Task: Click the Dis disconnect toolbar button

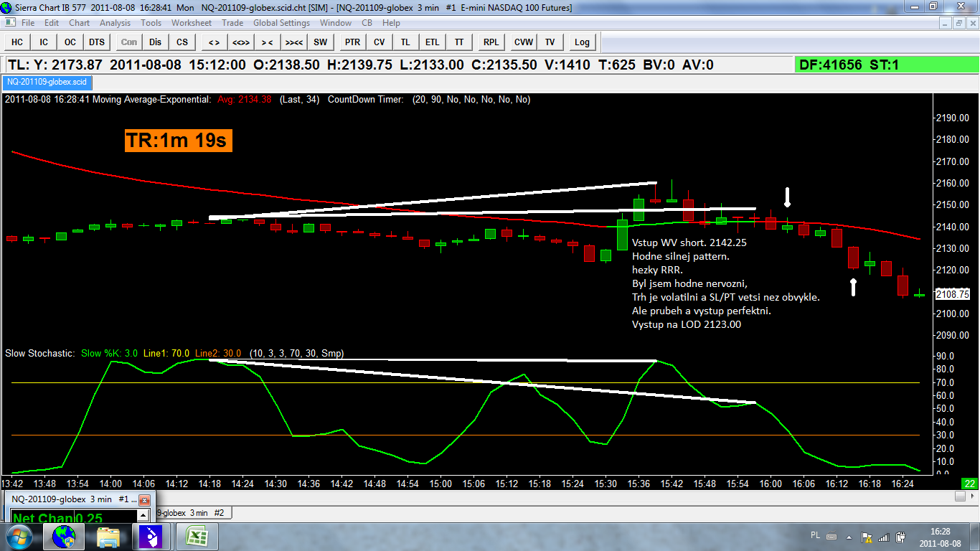Action: click(156, 42)
